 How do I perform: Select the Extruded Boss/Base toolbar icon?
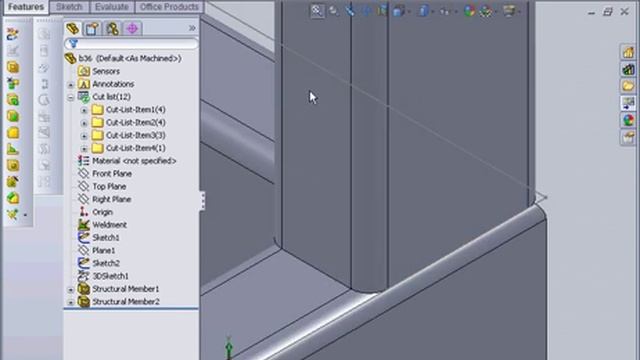pyautogui.click(x=13, y=100)
